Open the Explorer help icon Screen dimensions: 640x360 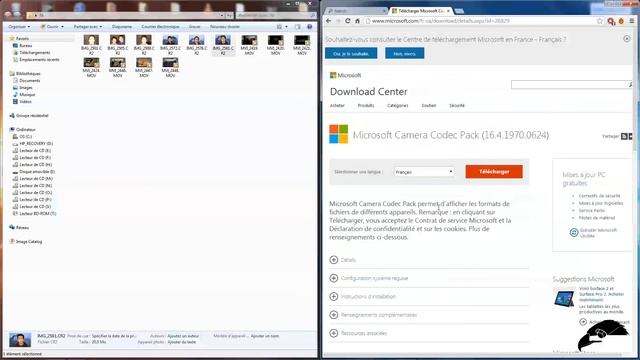[309, 27]
